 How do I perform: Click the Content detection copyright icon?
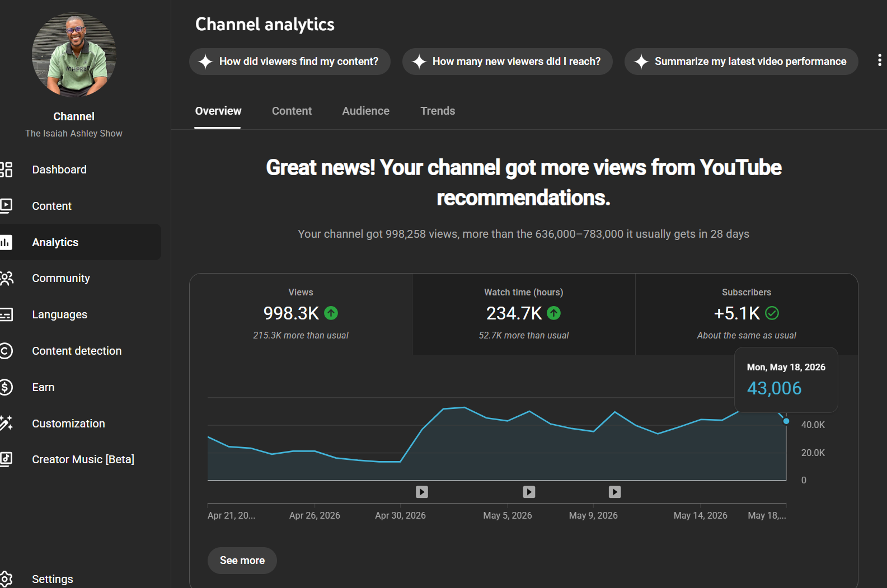[6, 351]
